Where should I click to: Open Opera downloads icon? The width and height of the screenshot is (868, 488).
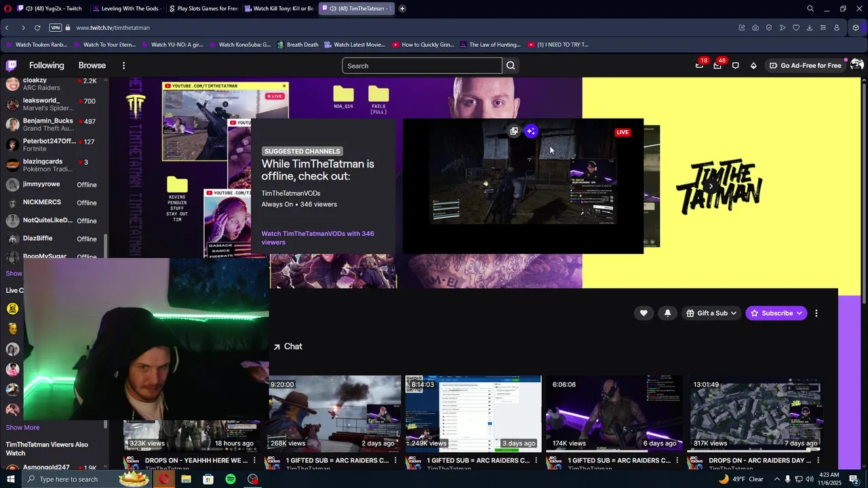click(810, 28)
